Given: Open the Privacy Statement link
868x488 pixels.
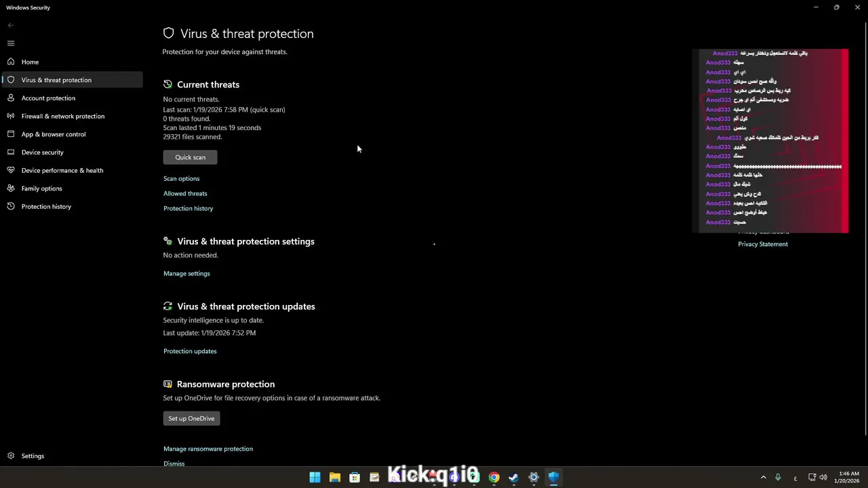Looking at the screenshot, I should coord(763,244).
